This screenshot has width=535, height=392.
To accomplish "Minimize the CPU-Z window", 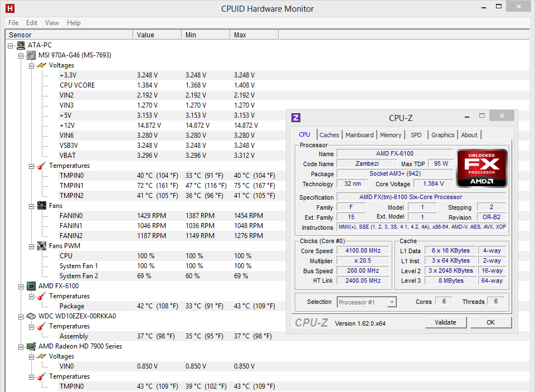I will click(x=467, y=117).
